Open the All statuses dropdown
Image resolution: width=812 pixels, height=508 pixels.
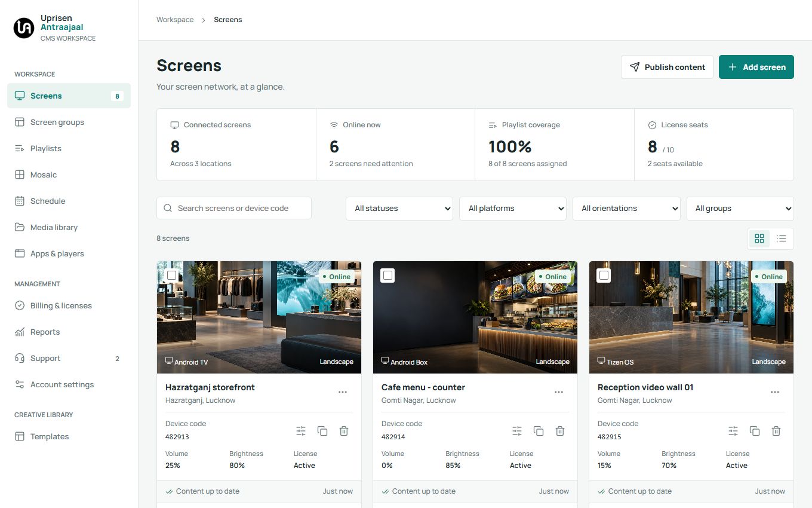point(399,209)
